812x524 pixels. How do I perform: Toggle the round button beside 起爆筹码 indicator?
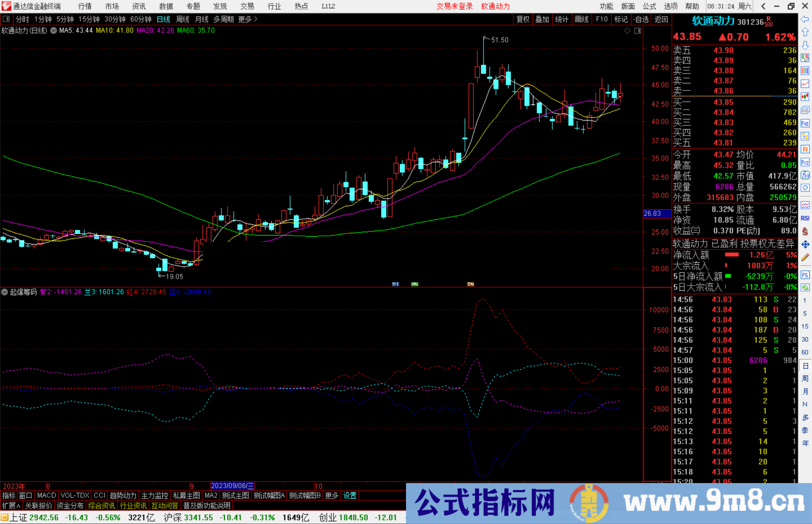pos(5,292)
